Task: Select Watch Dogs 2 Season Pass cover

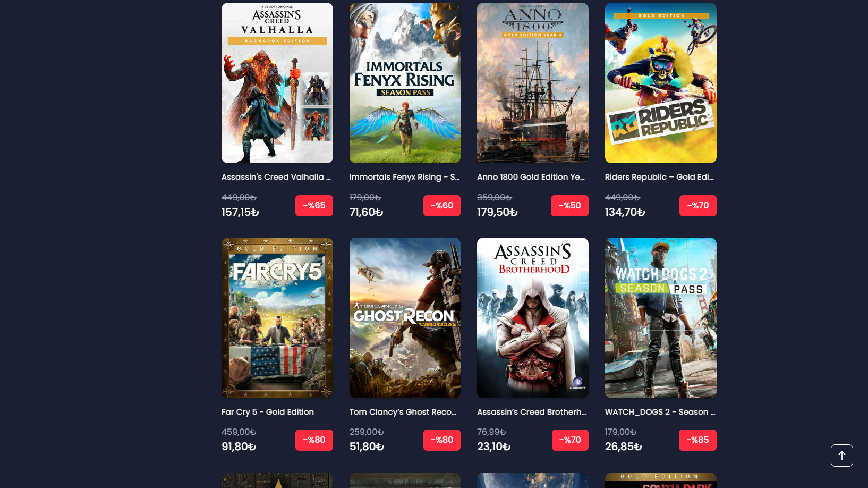Action: pos(661,318)
